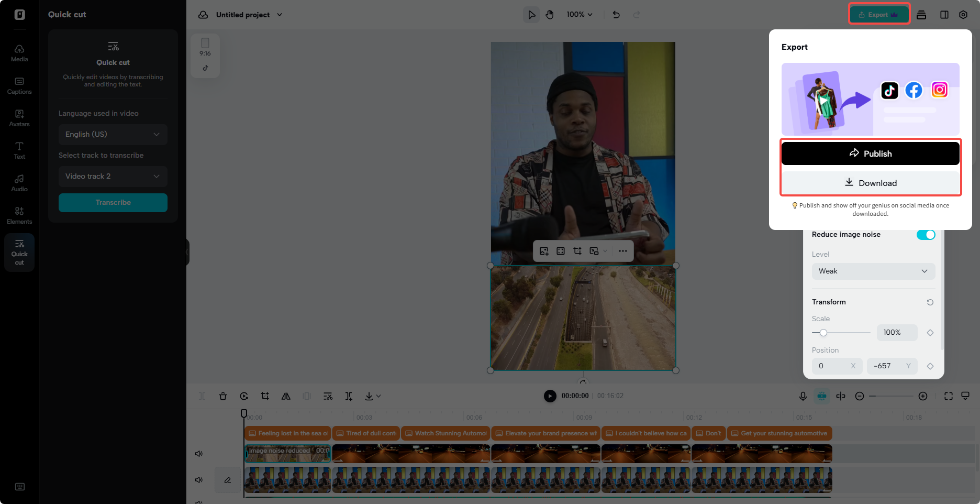Click the mirror flip icon in timeline toolbar

(286, 396)
